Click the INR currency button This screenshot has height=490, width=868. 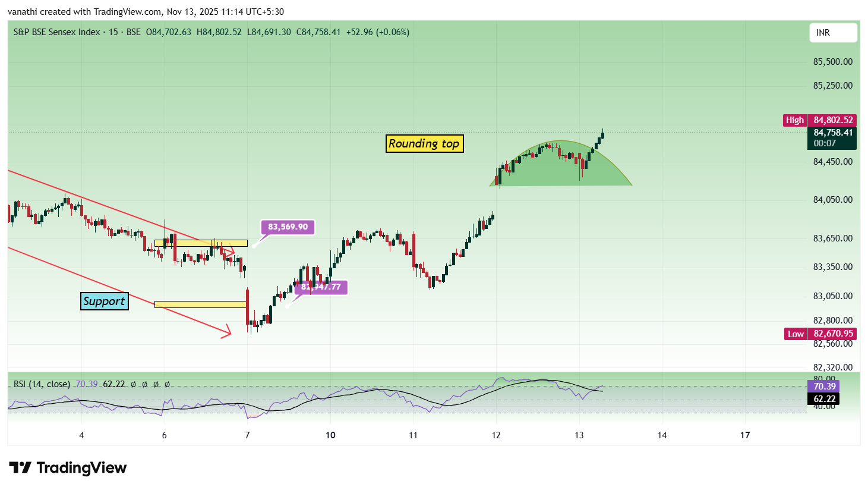(833, 33)
